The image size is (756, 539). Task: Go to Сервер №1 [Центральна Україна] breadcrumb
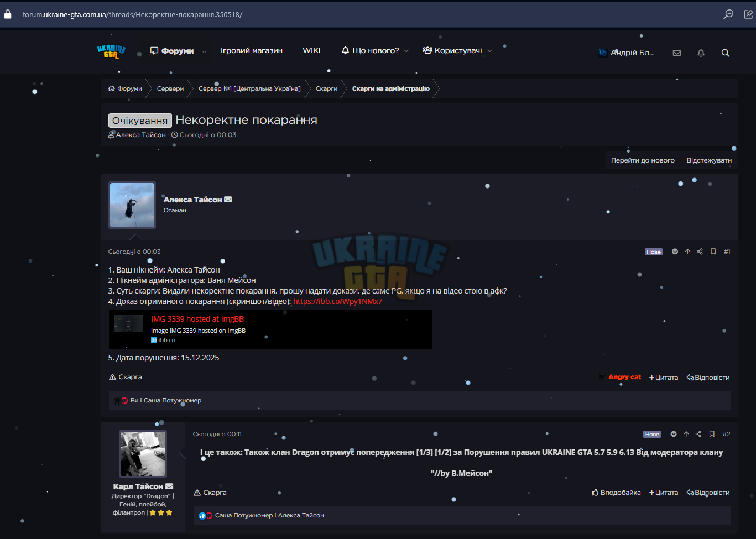point(249,88)
